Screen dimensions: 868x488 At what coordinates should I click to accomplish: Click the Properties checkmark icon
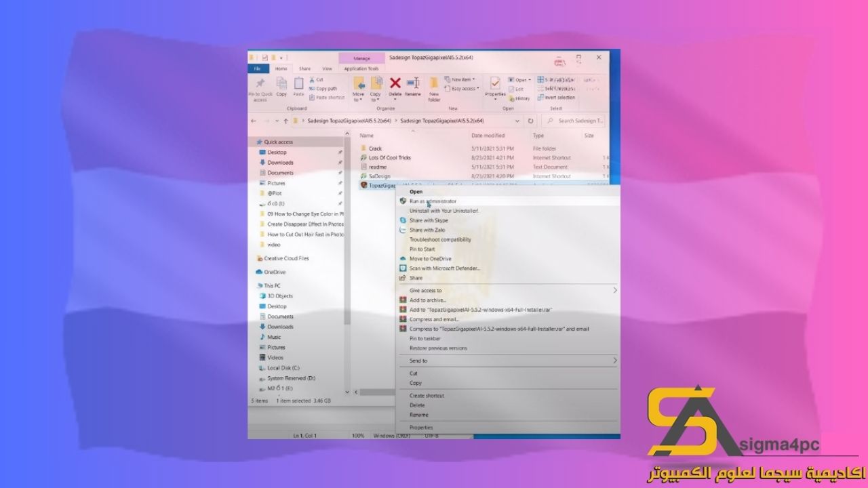coord(495,83)
